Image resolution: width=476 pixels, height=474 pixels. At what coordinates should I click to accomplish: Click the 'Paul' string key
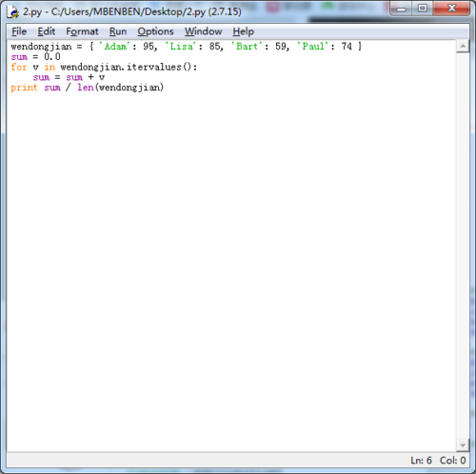click(313, 47)
